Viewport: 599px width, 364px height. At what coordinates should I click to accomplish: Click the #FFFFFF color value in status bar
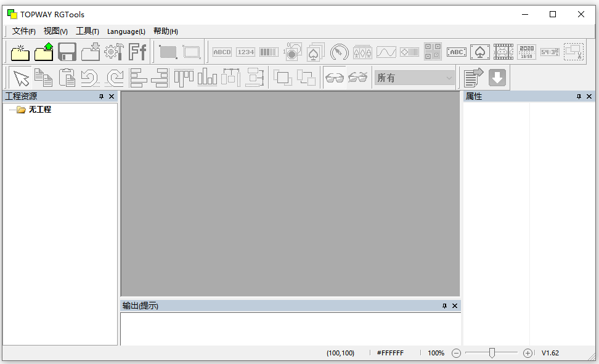[390, 353]
